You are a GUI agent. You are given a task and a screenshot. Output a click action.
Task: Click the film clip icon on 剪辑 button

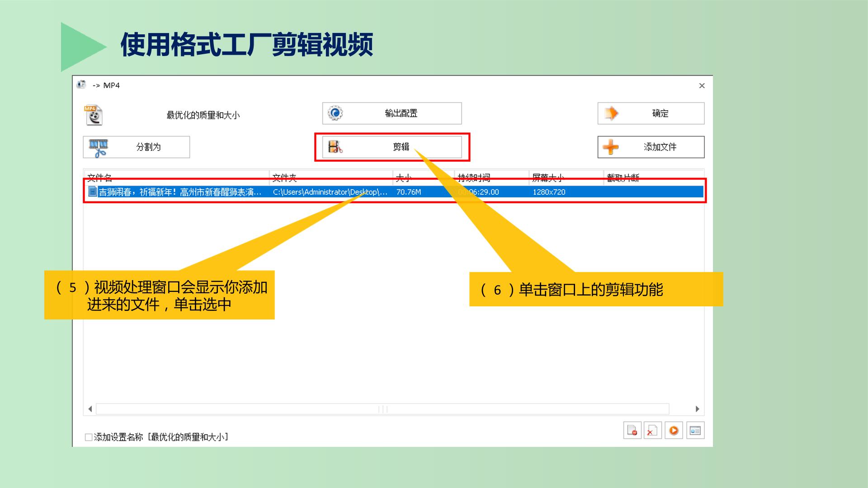point(335,147)
